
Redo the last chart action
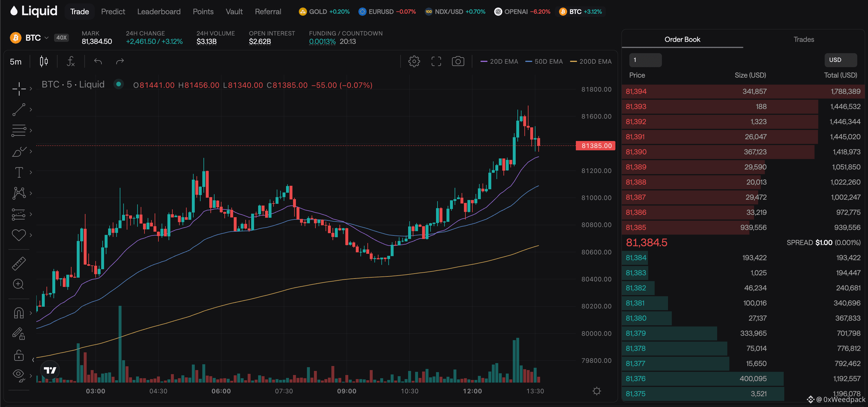[120, 61]
